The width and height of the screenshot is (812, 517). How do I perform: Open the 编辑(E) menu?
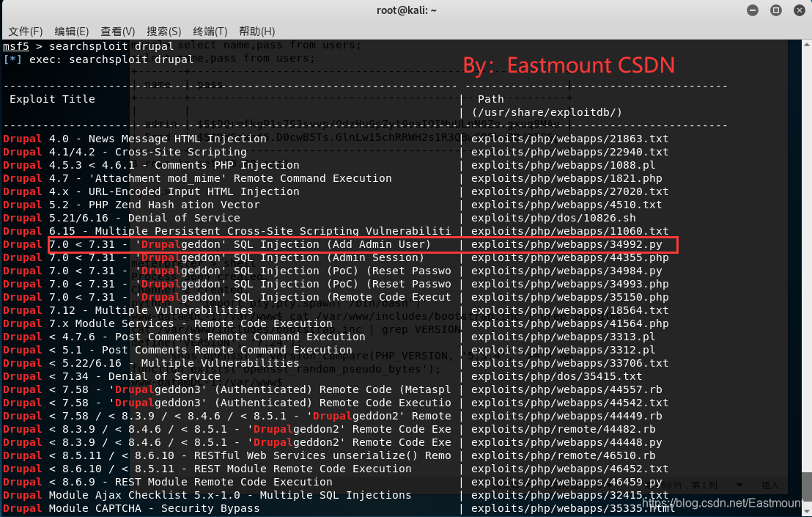72,32
